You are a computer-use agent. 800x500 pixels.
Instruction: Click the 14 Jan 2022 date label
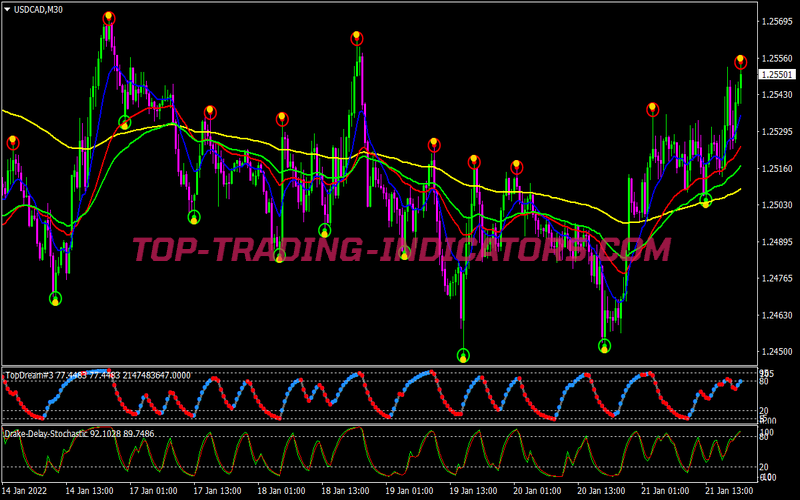coord(24,491)
